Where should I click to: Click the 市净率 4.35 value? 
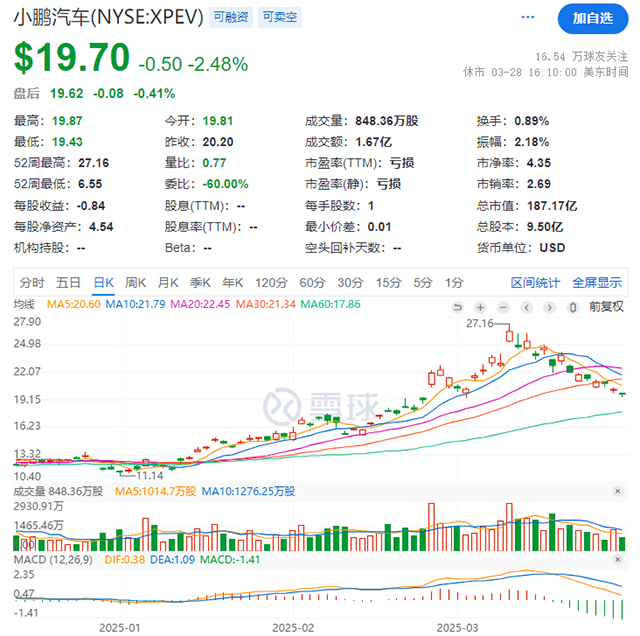click(x=538, y=163)
